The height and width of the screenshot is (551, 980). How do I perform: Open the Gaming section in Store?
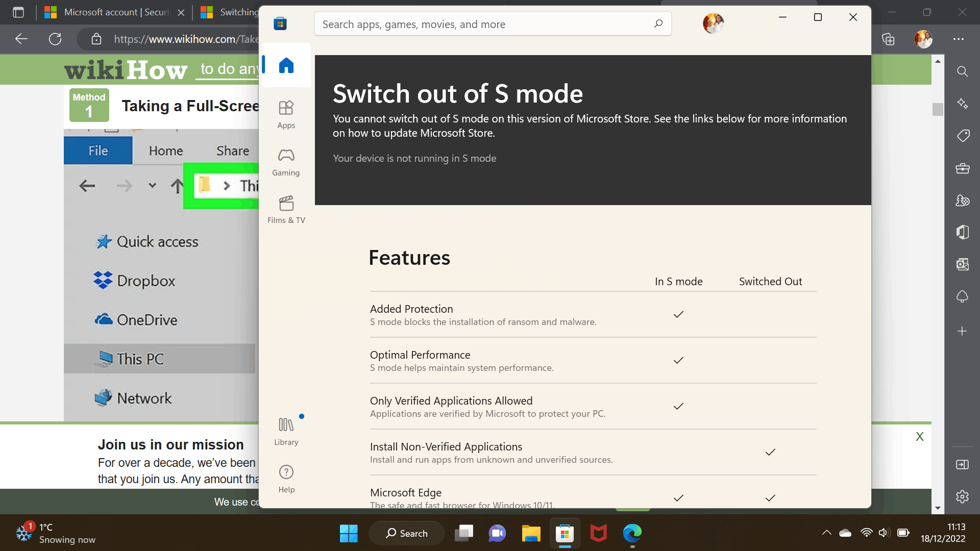(286, 162)
